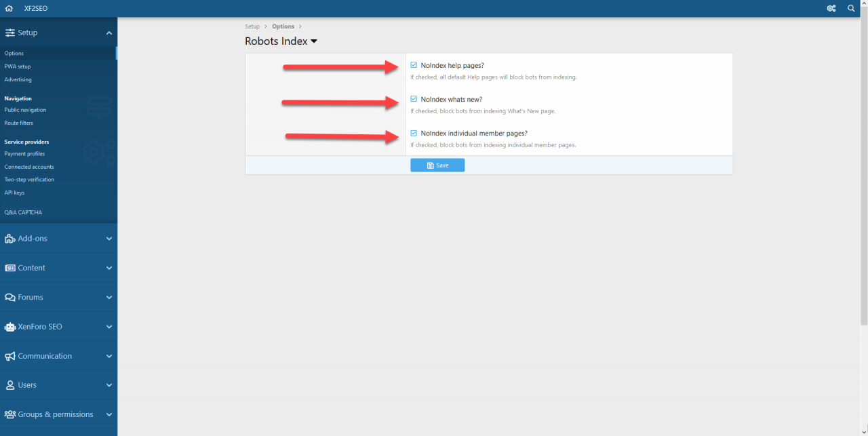Click the search magnifier icon
The width and height of the screenshot is (868, 436).
coord(852,9)
